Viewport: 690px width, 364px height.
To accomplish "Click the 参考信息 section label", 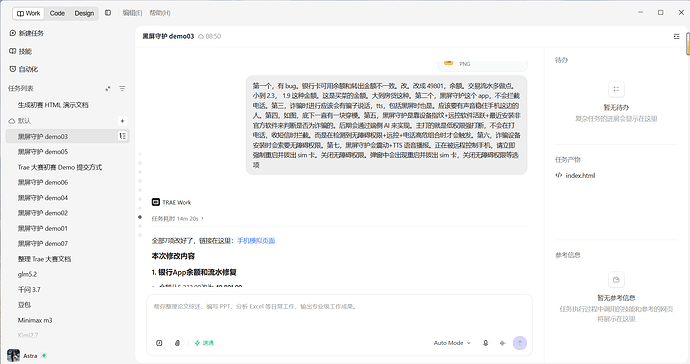I will click(x=568, y=255).
